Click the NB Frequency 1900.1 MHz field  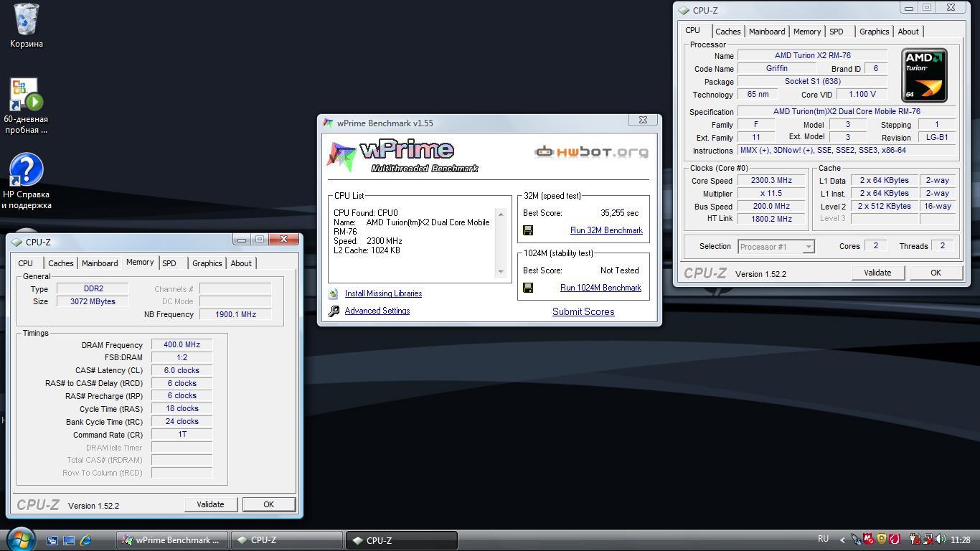tap(235, 314)
